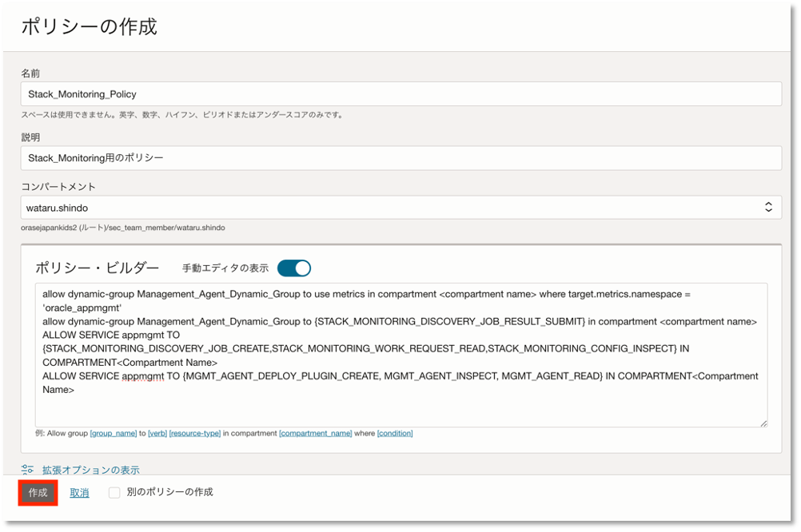Check the 別のポリシーの作成 checkbox
801x532 pixels.
pyautogui.click(x=114, y=493)
